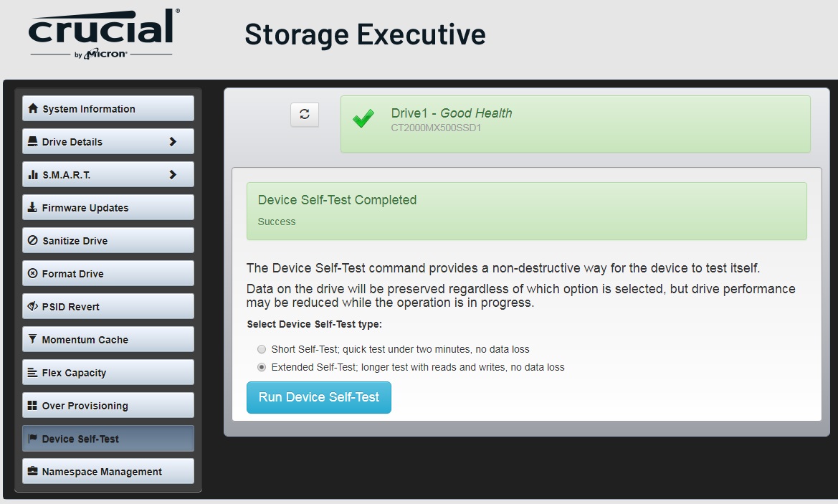Click the Device Self-Test Completed success banner

[526, 211]
